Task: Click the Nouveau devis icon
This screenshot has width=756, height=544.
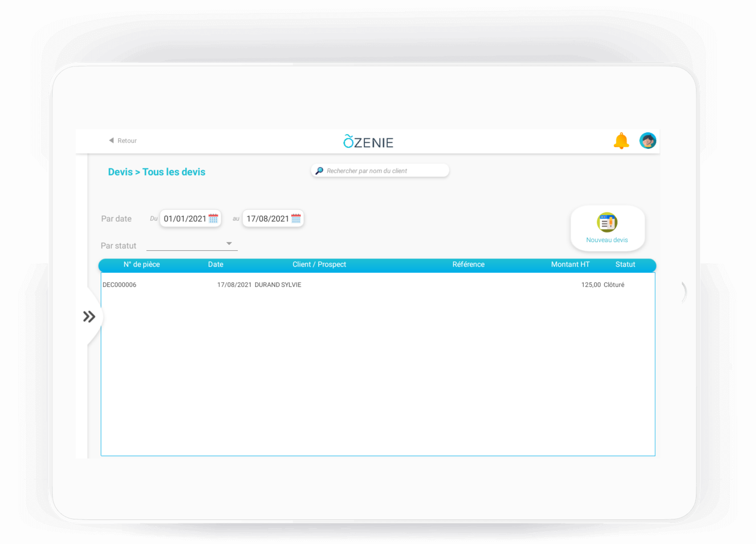Action: pyautogui.click(x=607, y=222)
